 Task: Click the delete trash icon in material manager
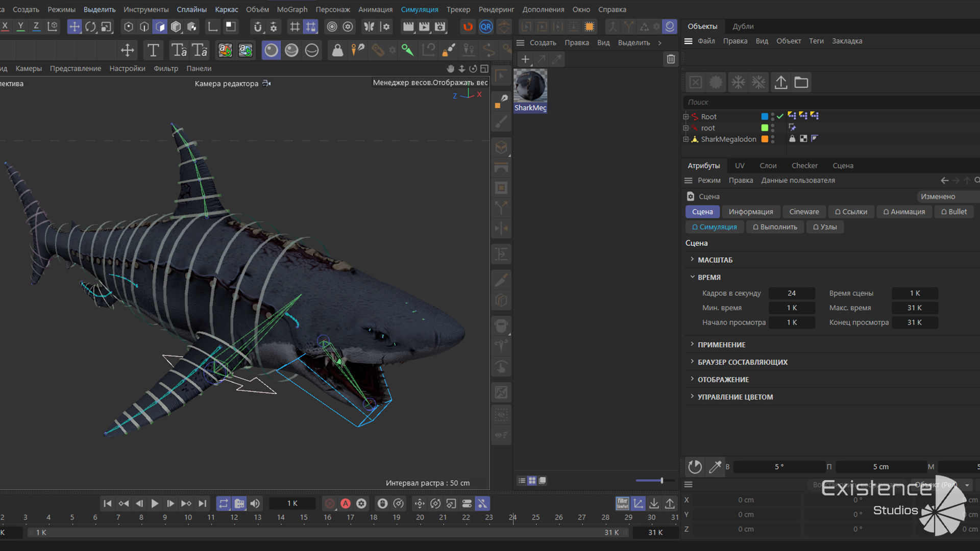tap(671, 59)
